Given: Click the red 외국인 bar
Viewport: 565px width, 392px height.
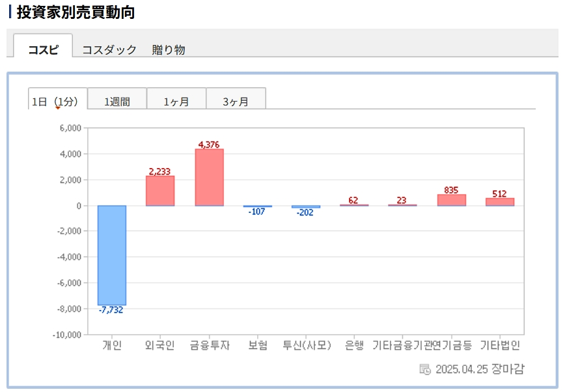Looking at the screenshot, I should 160,191.
